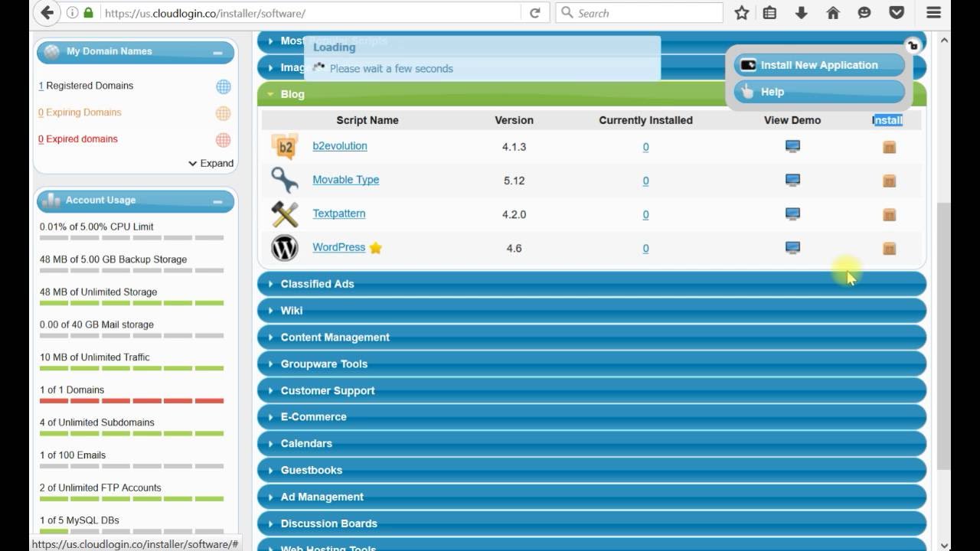Image resolution: width=980 pixels, height=551 pixels.
Task: Expand the domain names list
Action: click(x=211, y=163)
